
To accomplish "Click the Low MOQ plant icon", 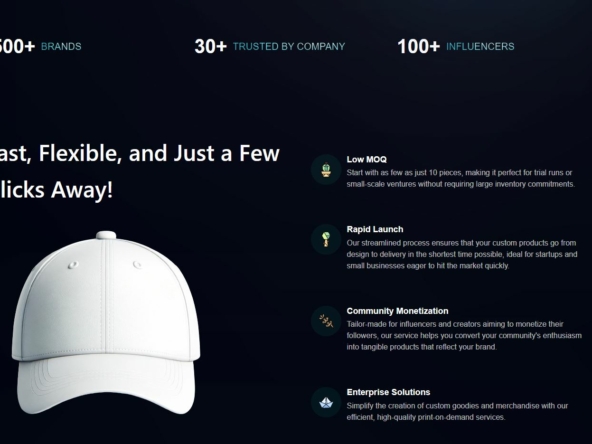I will coord(326,170).
